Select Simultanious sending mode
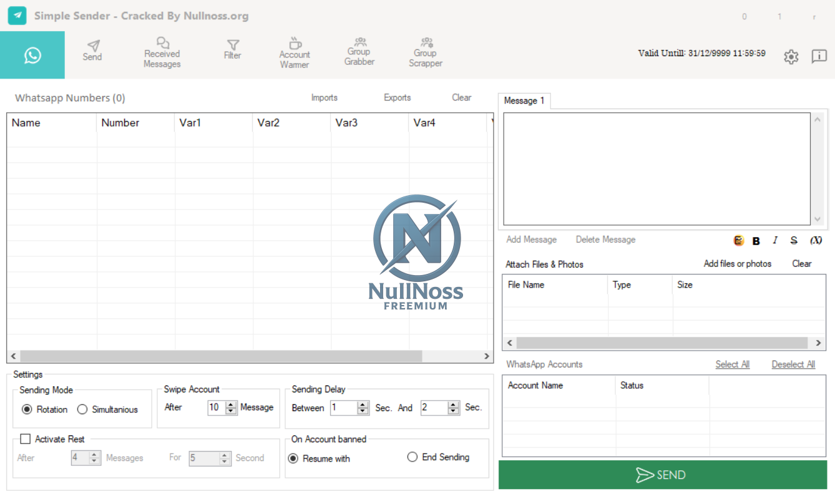835x504 pixels. click(82, 410)
